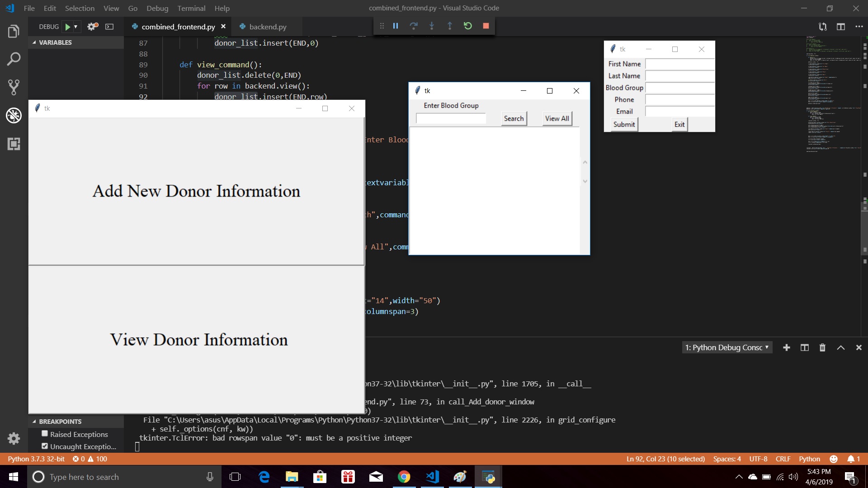Toggle Uncaught Exceptions breakpoint checkbox
The height and width of the screenshot is (488, 868).
[x=45, y=446]
